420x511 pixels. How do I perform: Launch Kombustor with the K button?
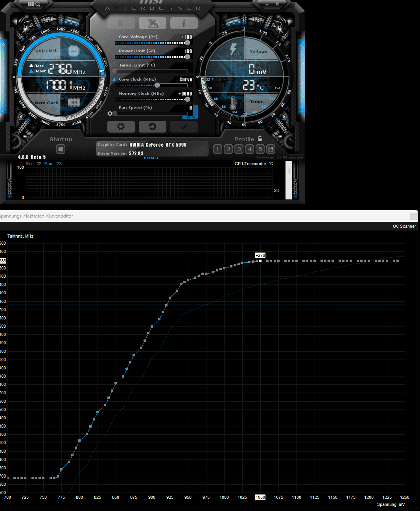[121, 24]
